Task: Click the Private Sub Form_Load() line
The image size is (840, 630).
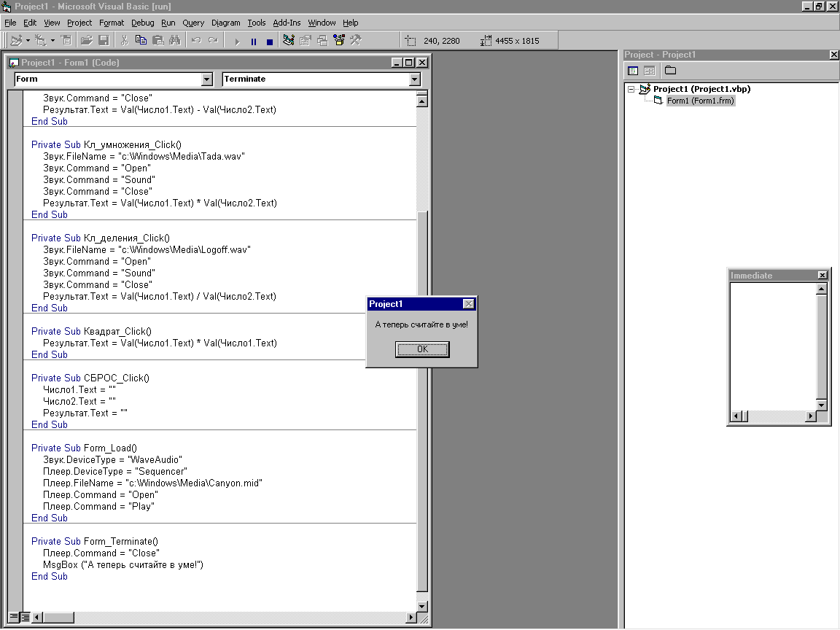Action: pyautogui.click(x=84, y=448)
